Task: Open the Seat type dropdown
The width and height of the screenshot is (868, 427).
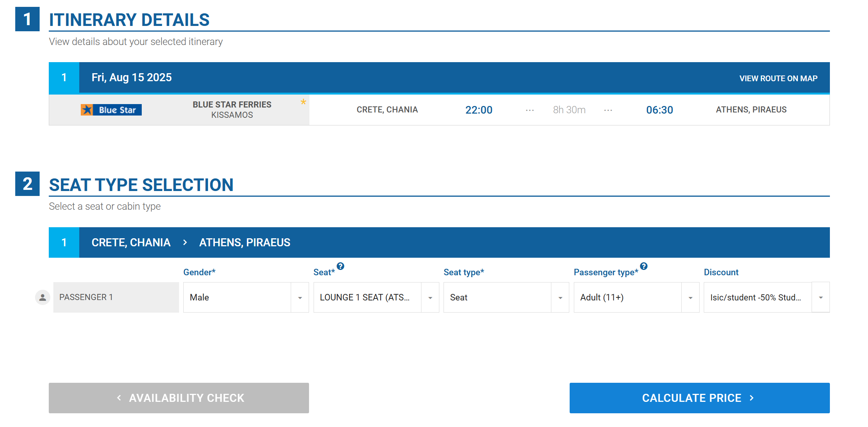Action: pyautogui.click(x=506, y=297)
